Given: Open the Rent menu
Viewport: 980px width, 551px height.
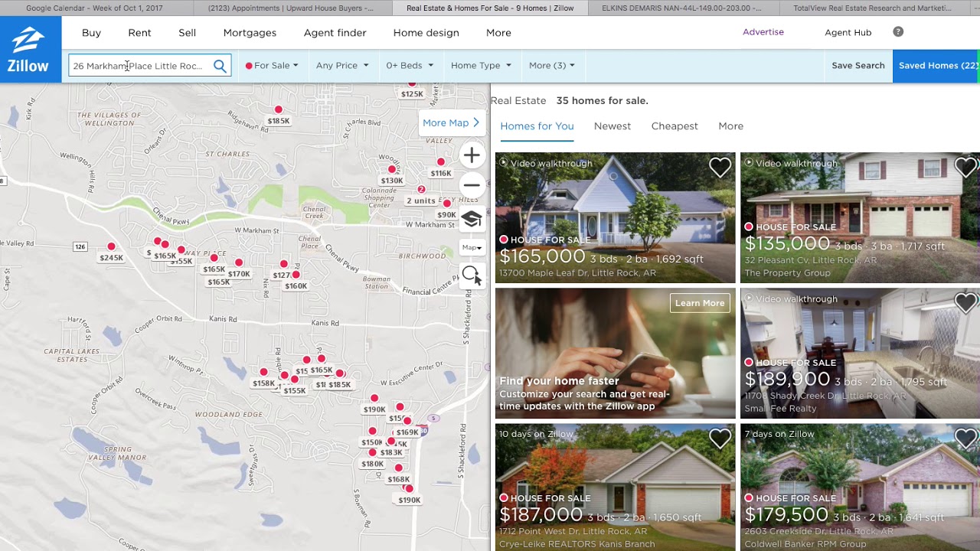Looking at the screenshot, I should click(139, 33).
